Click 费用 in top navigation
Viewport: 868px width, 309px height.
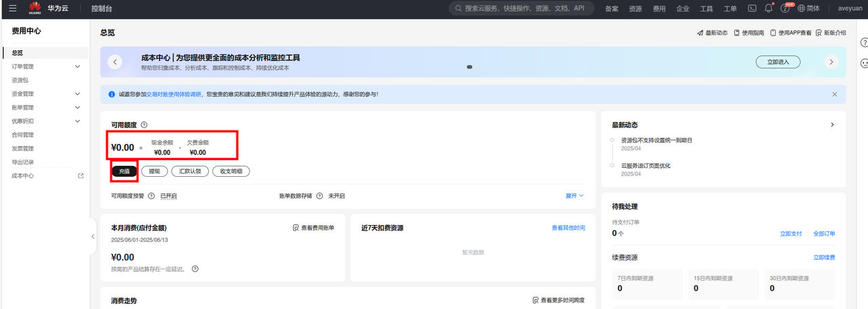coord(659,9)
